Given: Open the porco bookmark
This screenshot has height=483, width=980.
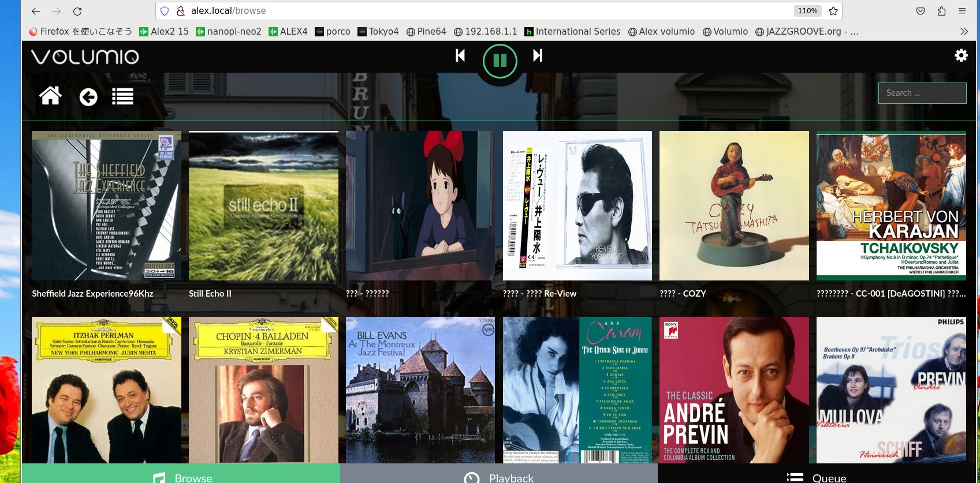Looking at the screenshot, I should 333,32.
